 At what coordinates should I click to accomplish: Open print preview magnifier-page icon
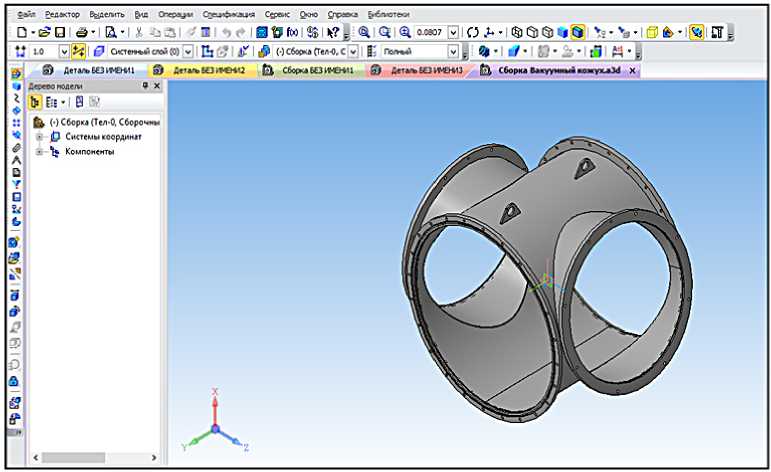click(111, 32)
